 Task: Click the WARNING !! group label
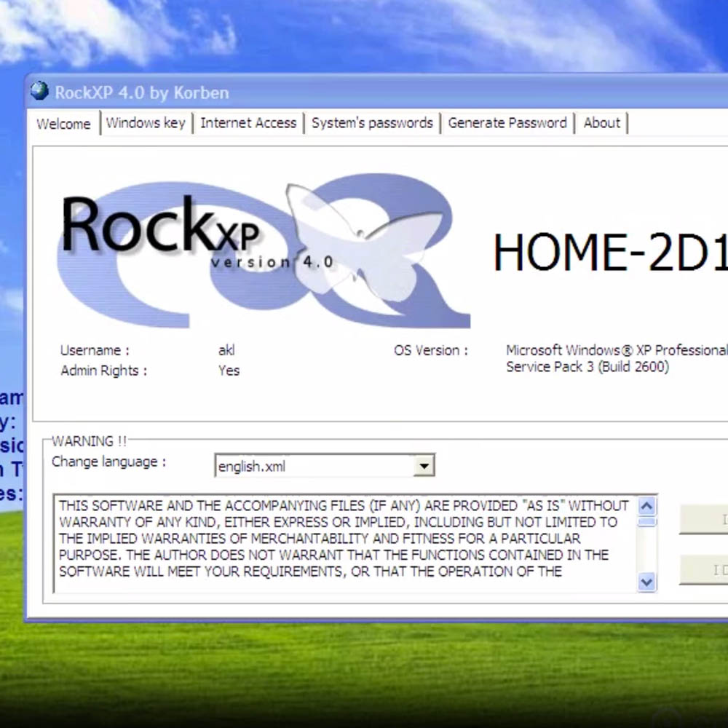pos(89,441)
